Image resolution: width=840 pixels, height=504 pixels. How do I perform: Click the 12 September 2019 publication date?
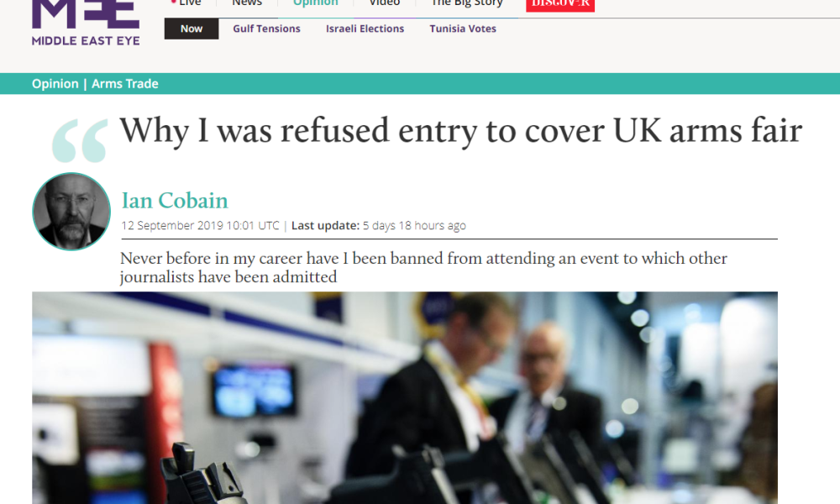201,225
